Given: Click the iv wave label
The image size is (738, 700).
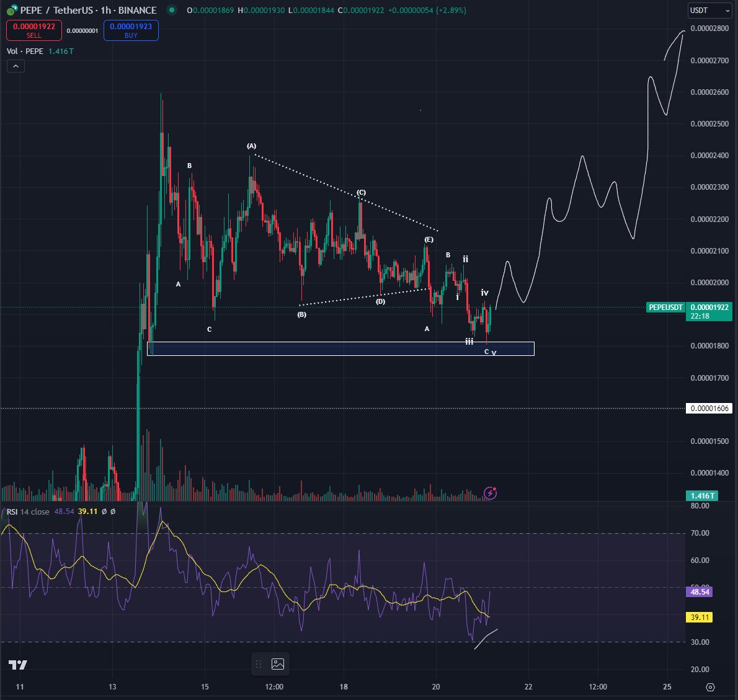Looking at the screenshot, I should pos(485,293).
